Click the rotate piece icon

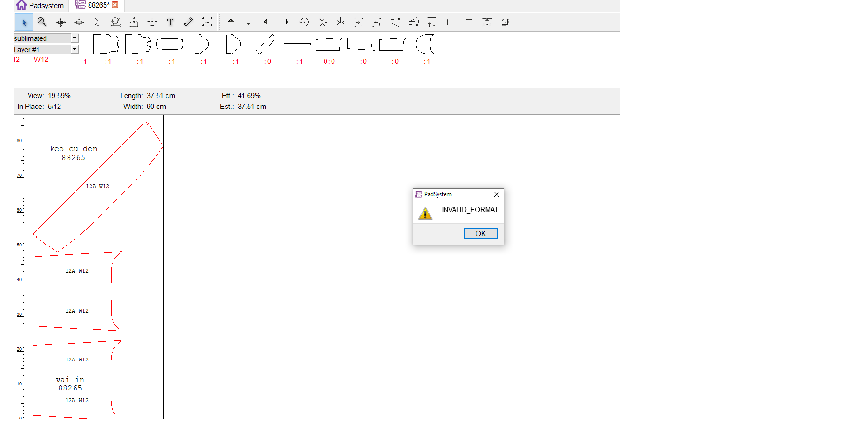(x=303, y=22)
